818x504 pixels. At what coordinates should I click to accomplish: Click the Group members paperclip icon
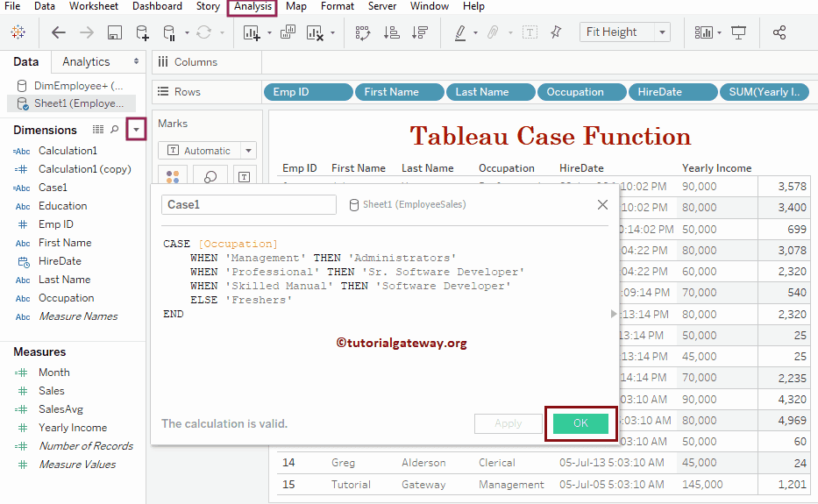[493, 33]
